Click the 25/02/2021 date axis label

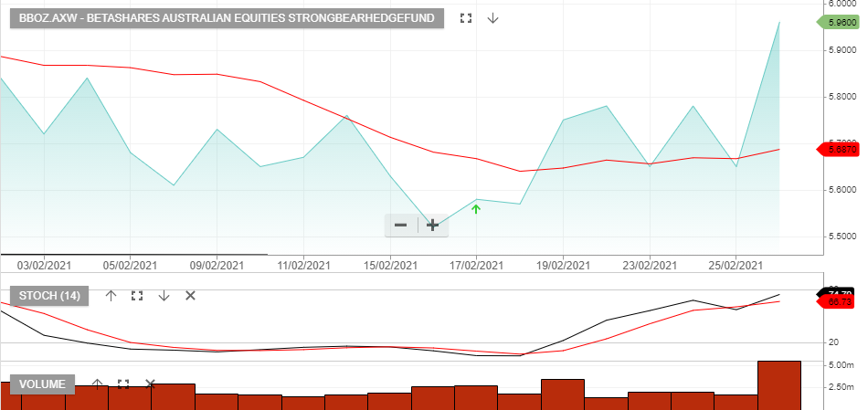[x=736, y=266]
